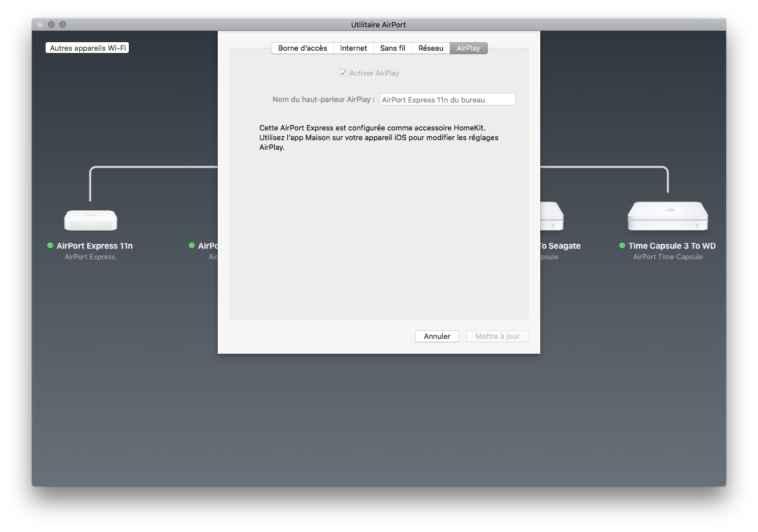The width and height of the screenshot is (758, 532).
Task: Click the Annuler button
Action: 437,337
